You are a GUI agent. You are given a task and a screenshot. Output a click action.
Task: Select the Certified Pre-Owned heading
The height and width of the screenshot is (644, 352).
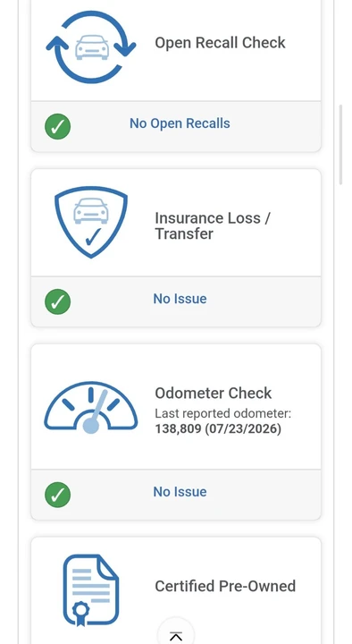(x=225, y=586)
